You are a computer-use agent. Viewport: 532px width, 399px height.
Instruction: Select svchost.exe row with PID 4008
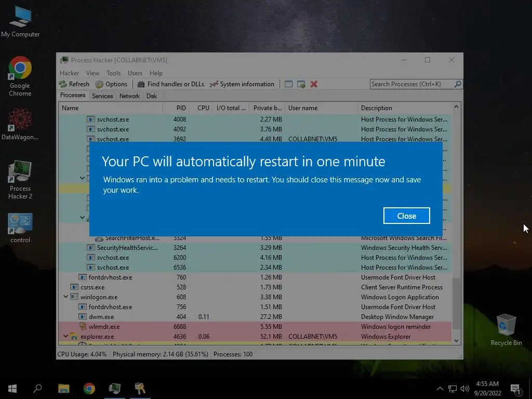pyautogui.click(x=255, y=119)
